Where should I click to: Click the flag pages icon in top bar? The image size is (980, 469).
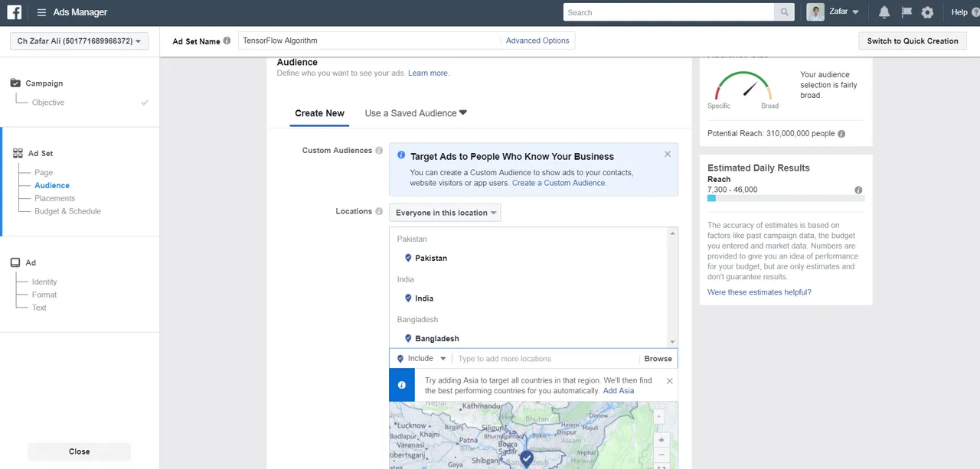pos(906,12)
